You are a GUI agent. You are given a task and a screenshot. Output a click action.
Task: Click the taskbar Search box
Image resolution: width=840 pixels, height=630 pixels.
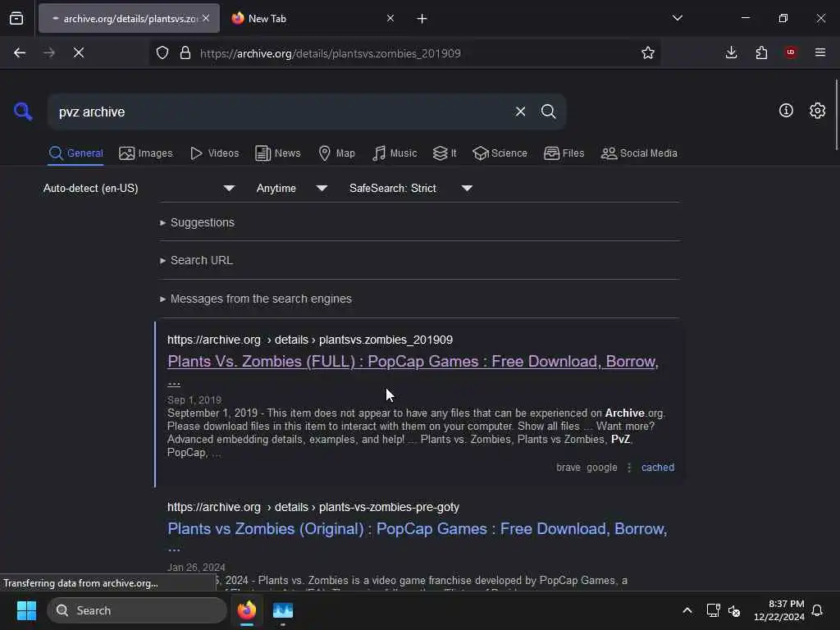137,610
